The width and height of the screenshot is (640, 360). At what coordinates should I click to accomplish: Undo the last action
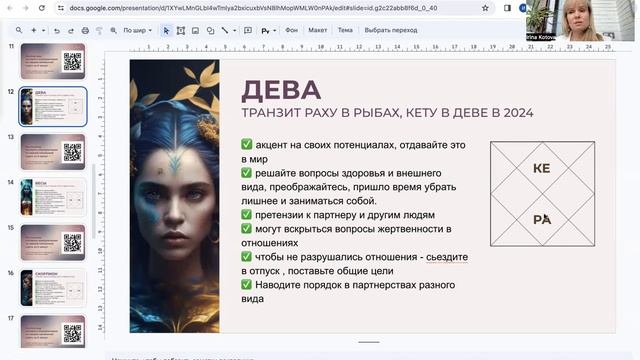point(57,31)
